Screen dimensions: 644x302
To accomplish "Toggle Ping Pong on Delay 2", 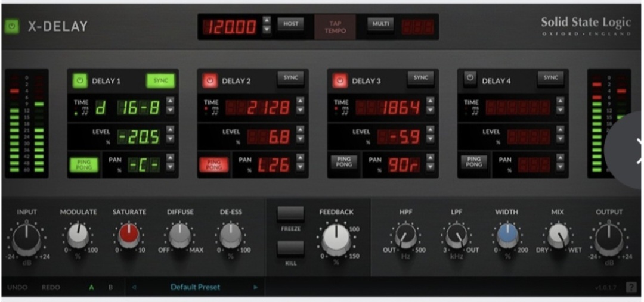I will (213, 165).
